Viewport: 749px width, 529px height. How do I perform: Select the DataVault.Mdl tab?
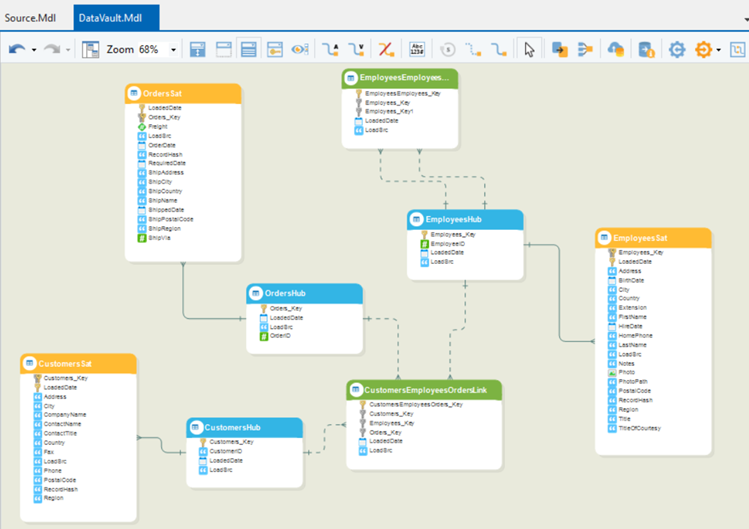(x=114, y=17)
